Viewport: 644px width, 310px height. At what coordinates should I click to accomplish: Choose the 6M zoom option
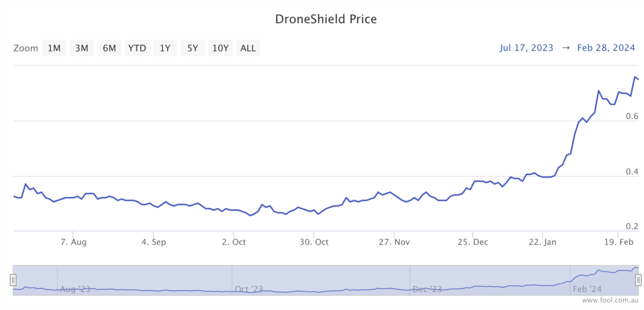[x=109, y=48]
